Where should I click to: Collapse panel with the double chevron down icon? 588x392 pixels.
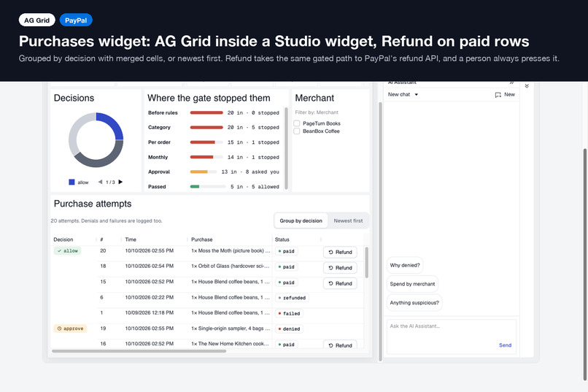[x=527, y=86]
